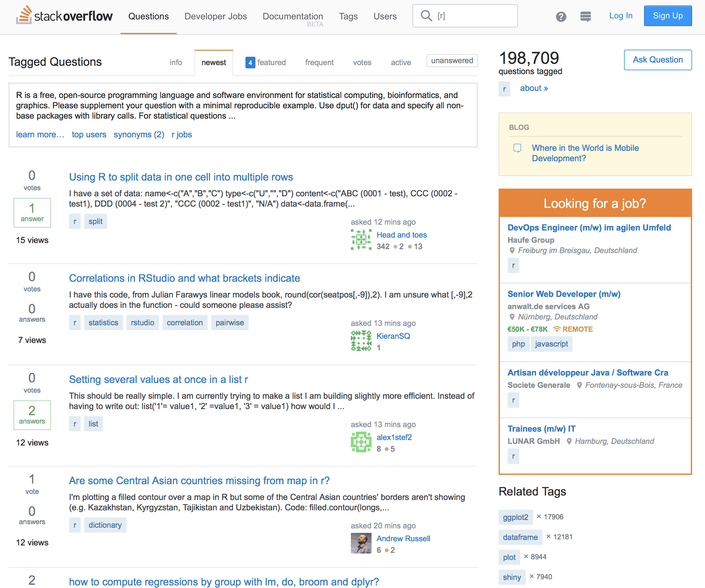Open the help center question mark icon

coord(561,16)
